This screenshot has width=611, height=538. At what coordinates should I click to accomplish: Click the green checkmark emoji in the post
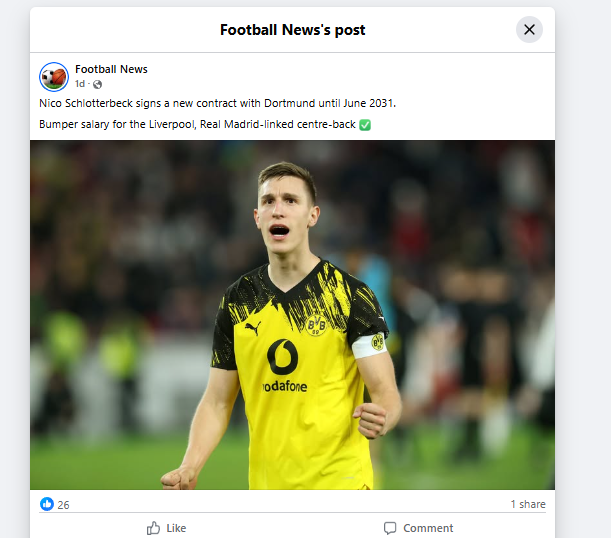coord(365,124)
